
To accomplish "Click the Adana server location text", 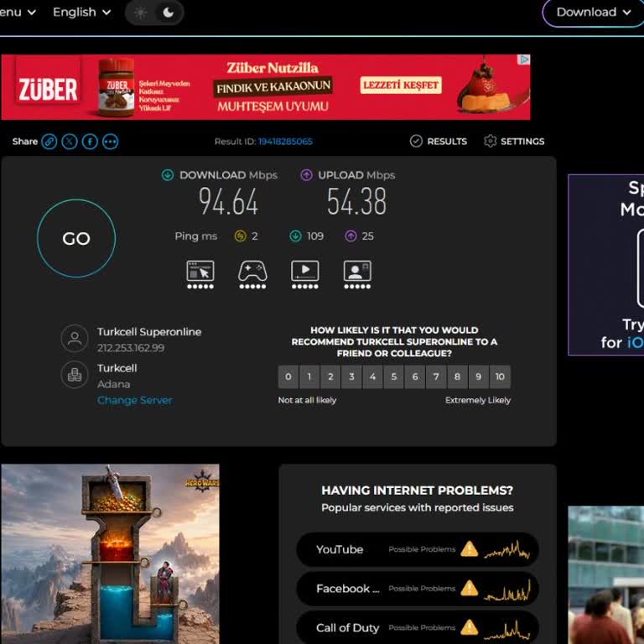I will pyautogui.click(x=113, y=384).
